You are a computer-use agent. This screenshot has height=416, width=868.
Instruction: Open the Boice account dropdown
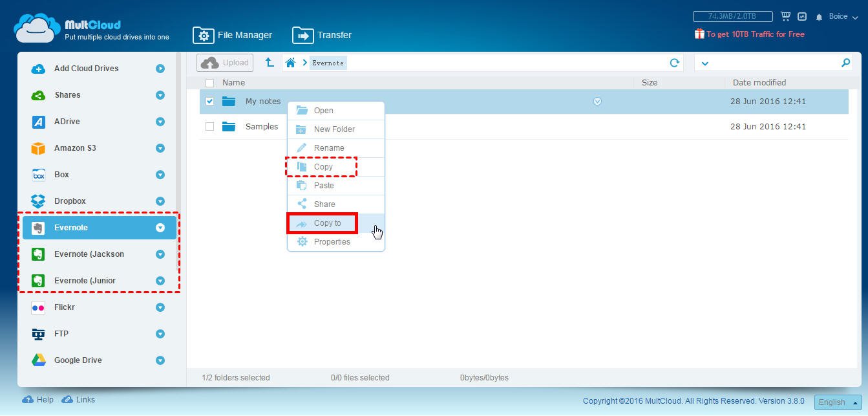843,17
